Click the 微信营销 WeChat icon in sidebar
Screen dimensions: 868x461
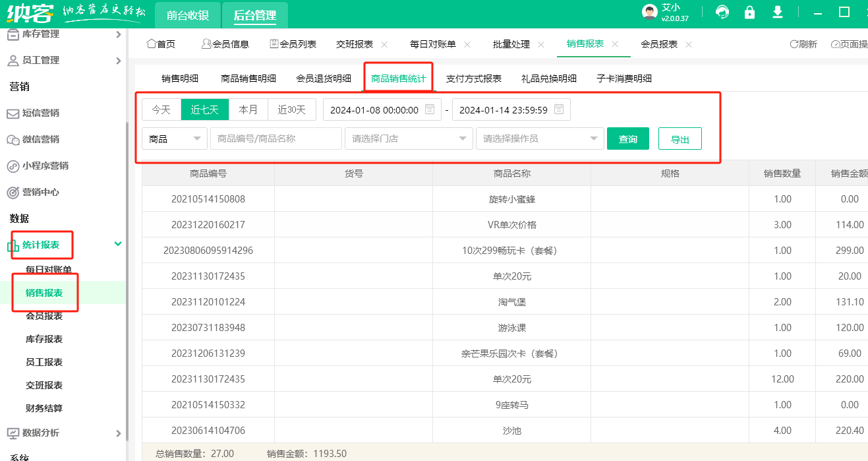(x=13, y=139)
